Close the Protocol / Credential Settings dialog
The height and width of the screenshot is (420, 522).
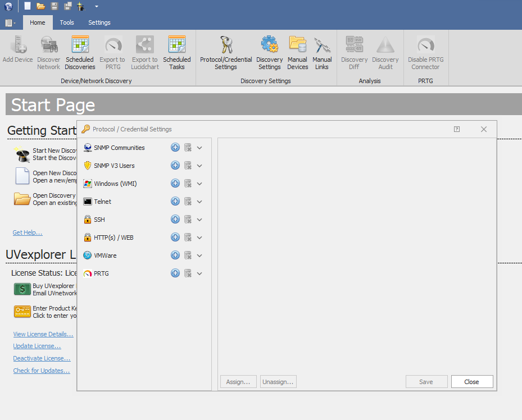[472, 382]
